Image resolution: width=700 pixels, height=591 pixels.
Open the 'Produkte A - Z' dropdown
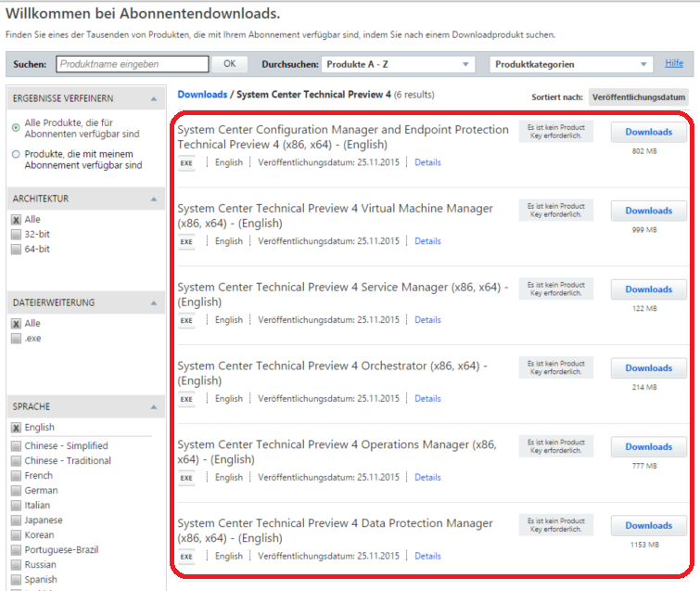click(399, 64)
